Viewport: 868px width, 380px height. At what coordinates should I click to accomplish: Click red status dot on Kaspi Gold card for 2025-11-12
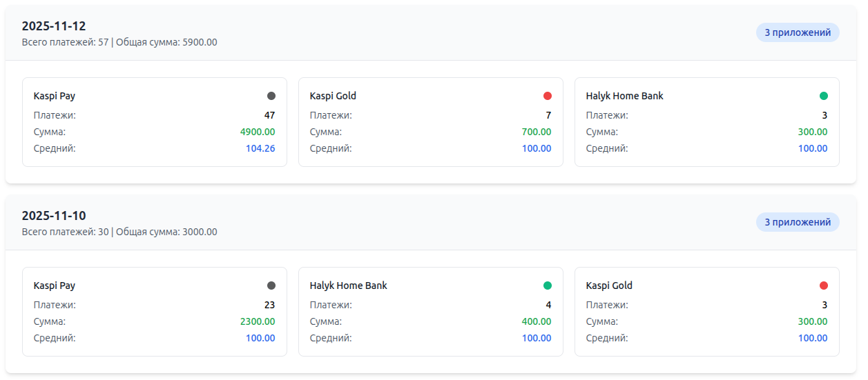click(x=548, y=97)
